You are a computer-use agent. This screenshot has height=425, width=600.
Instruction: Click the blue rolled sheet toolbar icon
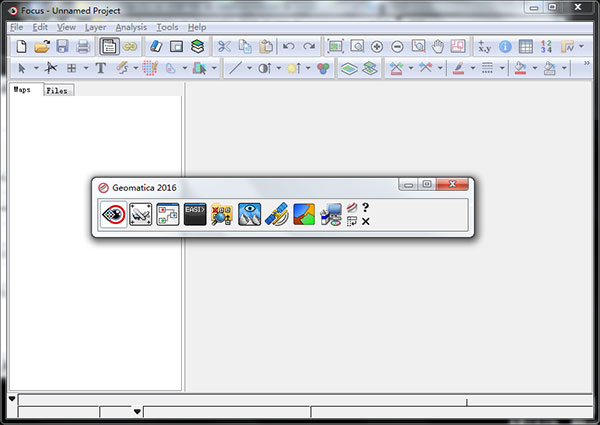(x=156, y=46)
